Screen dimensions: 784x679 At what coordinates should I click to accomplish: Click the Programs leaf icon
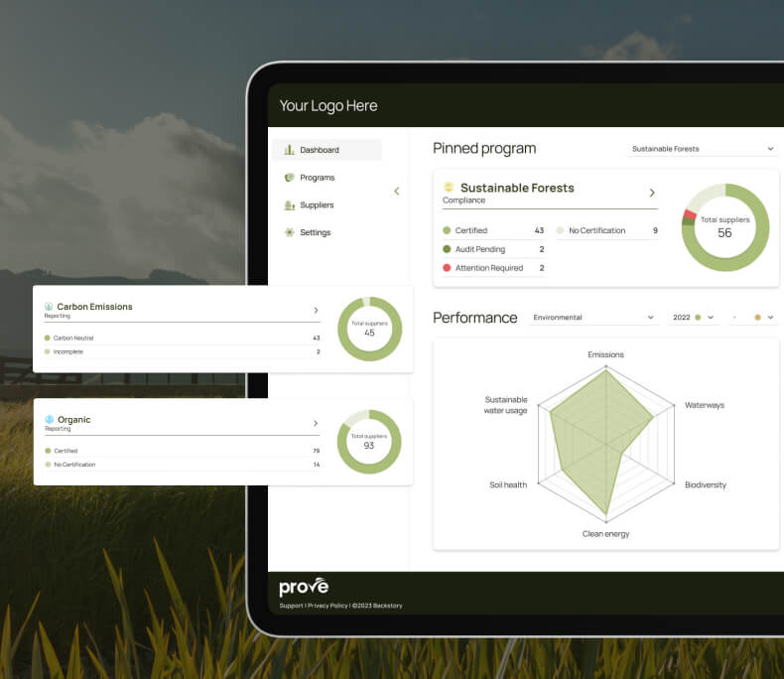pos(289,178)
